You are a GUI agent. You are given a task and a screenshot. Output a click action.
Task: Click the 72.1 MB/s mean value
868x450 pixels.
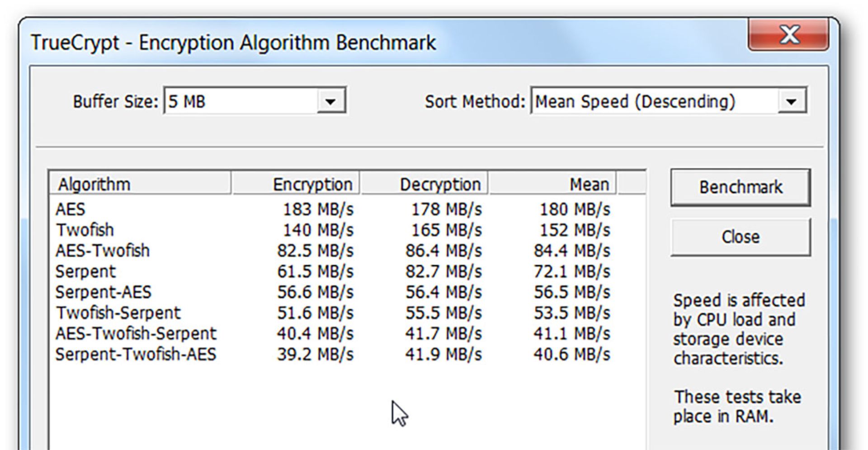(x=572, y=271)
